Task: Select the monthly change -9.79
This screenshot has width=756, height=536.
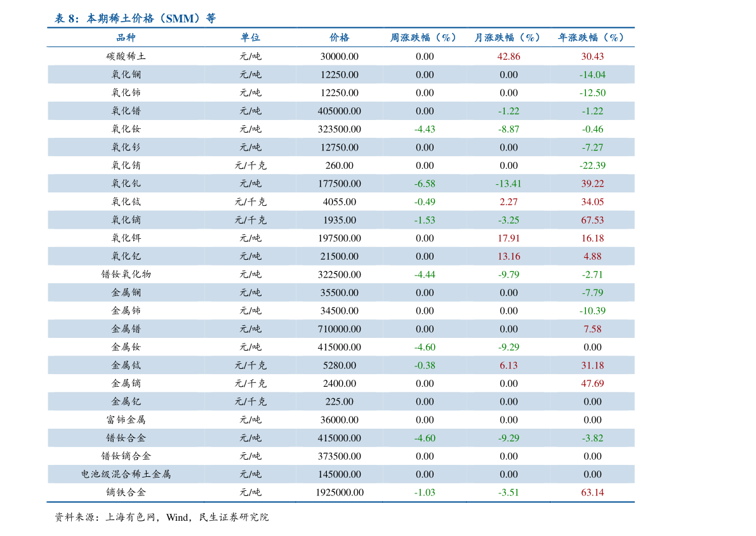Action: 508,275
